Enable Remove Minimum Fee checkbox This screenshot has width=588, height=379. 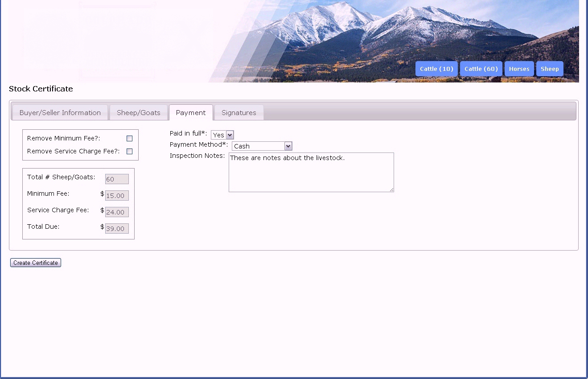[129, 139]
